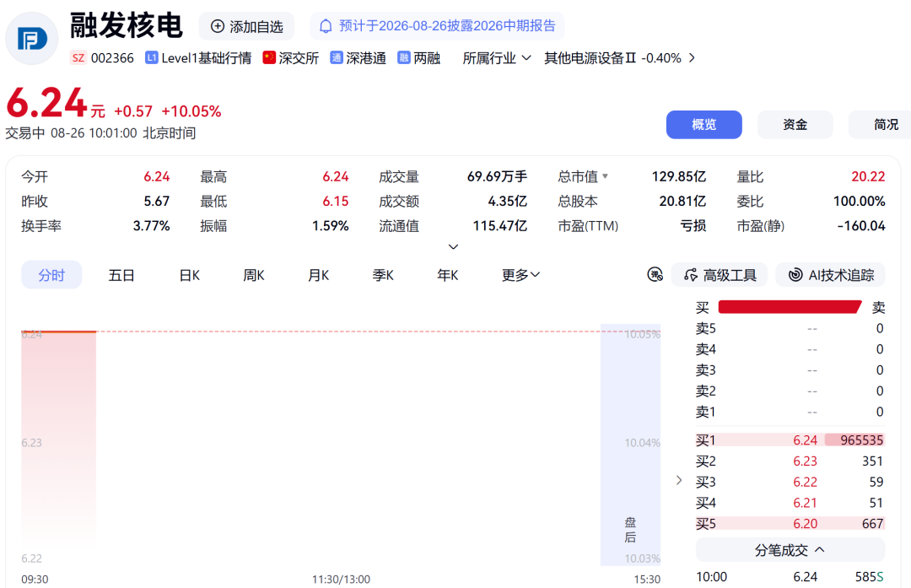Click the chart overlay icon before 高级工具
Screen dimensions: 911x588
(655, 275)
